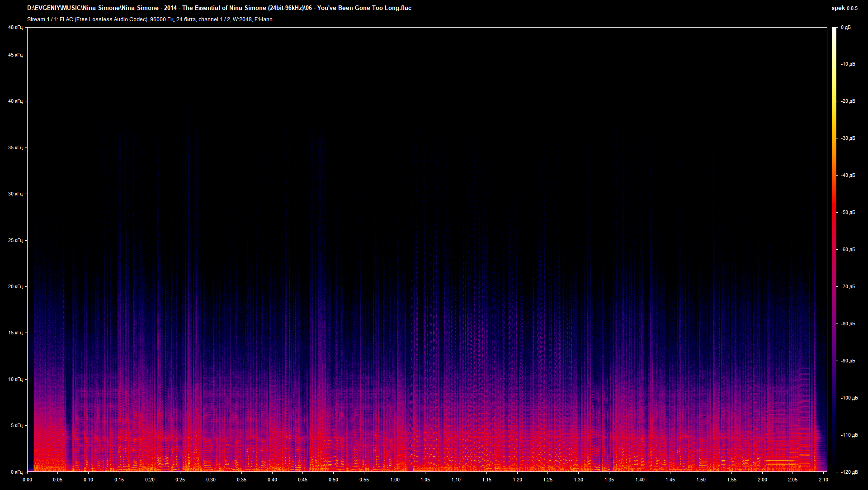Select the '1:50' time axis label
868x490 pixels.
coord(701,480)
